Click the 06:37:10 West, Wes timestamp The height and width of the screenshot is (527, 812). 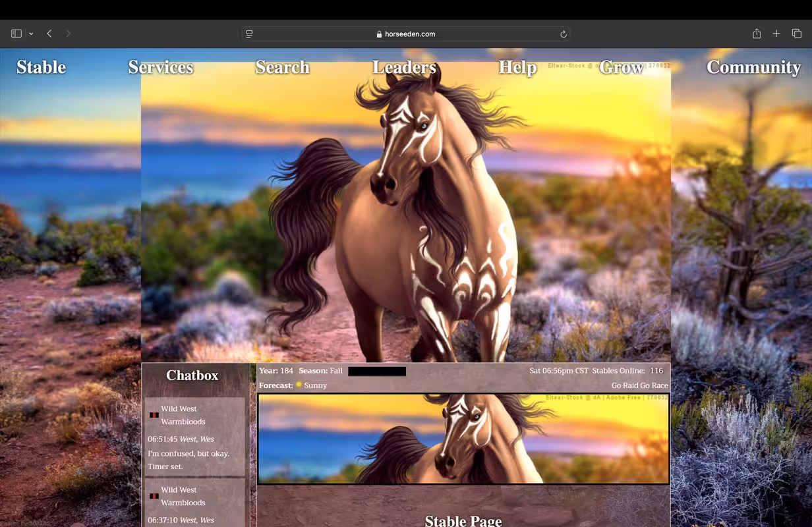tap(181, 520)
